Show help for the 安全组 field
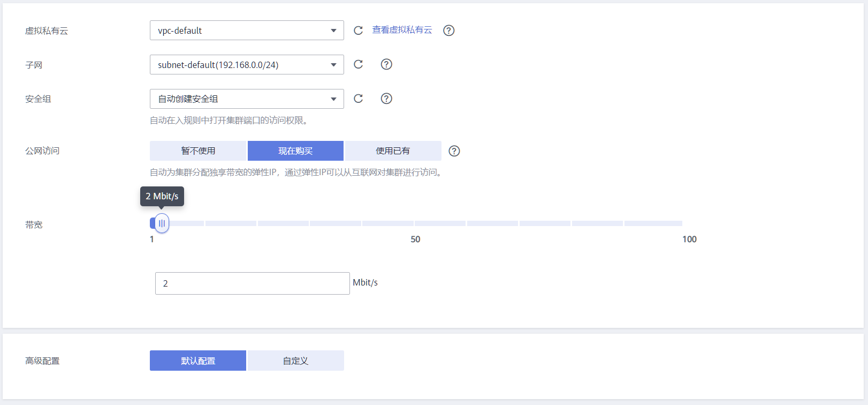This screenshot has width=868, height=405. [386, 99]
